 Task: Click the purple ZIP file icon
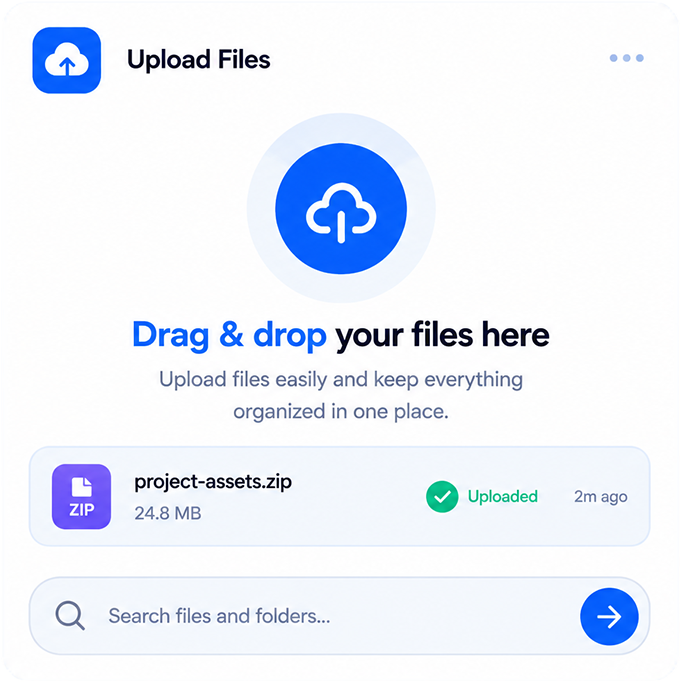coord(81,497)
